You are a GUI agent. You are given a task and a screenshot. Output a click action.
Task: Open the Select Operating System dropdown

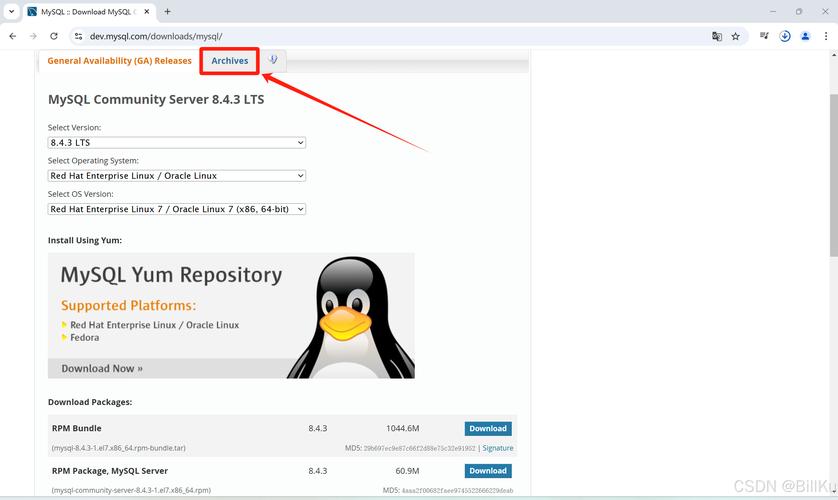click(x=177, y=176)
